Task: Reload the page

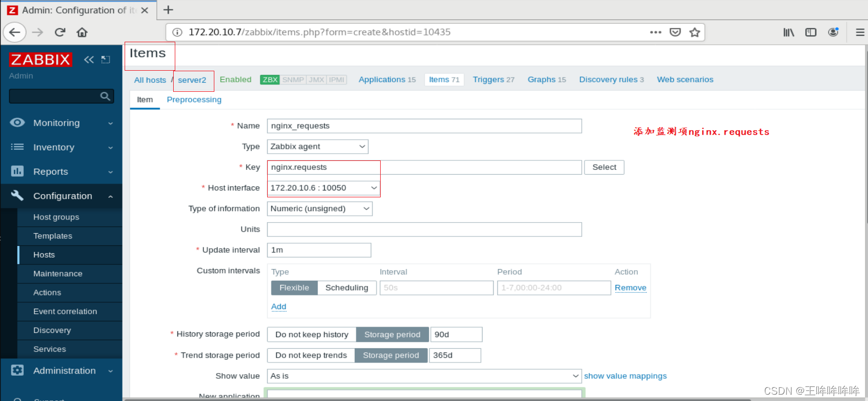Action: tap(60, 32)
